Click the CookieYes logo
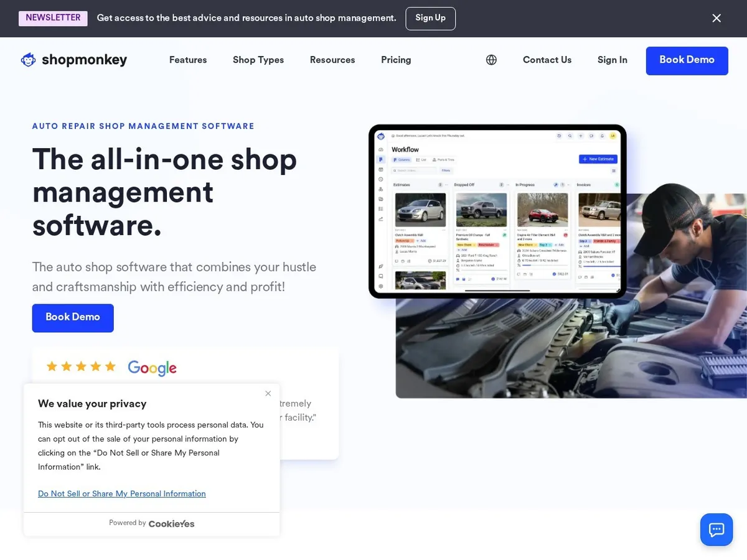This screenshot has width=747, height=560. [171, 524]
